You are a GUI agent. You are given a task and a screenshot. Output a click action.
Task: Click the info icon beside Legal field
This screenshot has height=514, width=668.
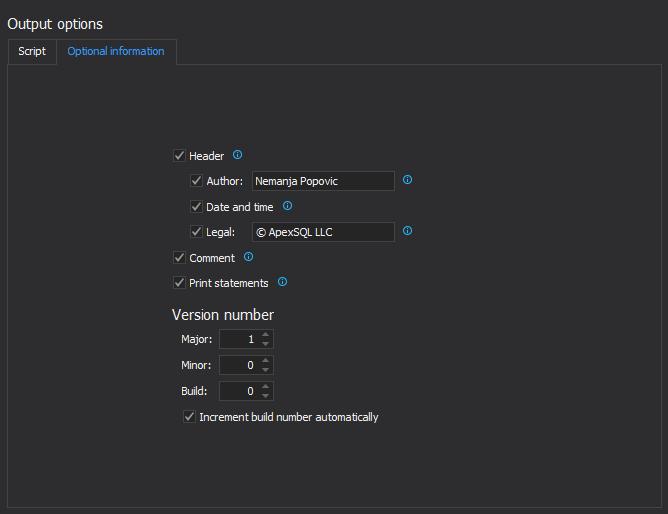click(408, 231)
